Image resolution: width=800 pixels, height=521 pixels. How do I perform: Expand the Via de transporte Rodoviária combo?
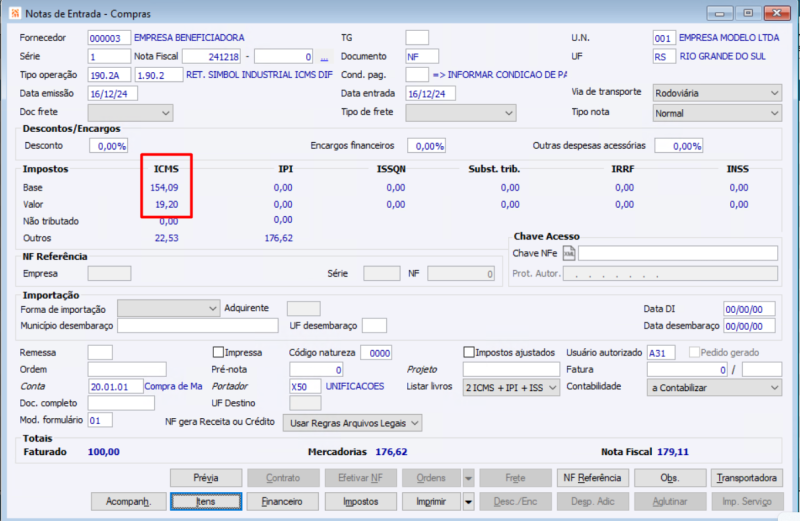tap(717, 93)
